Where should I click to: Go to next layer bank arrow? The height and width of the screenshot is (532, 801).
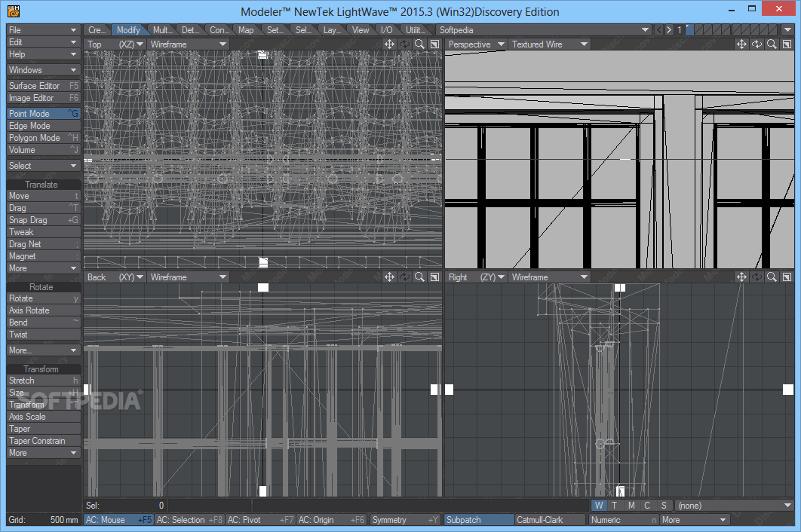pyautogui.click(x=669, y=30)
